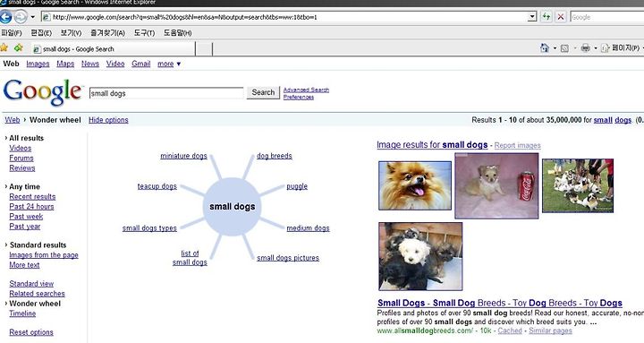Open the 도움말(H) menu
This screenshot has width=644, height=343.
point(178,33)
